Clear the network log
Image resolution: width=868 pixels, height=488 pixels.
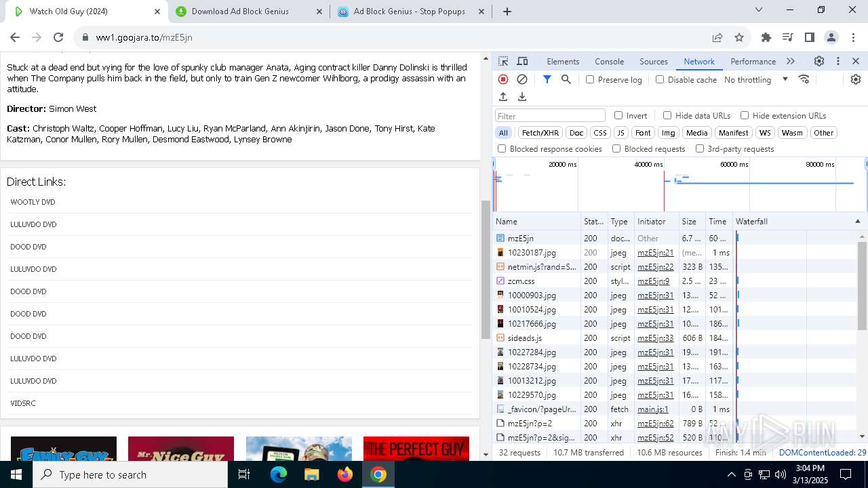point(522,79)
